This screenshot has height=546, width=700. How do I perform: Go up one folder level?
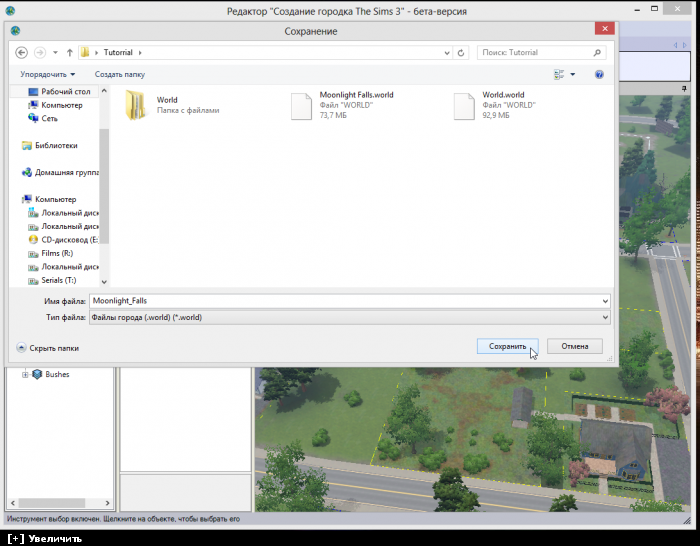pos(70,52)
